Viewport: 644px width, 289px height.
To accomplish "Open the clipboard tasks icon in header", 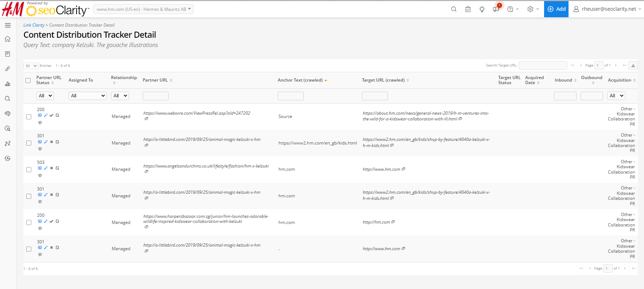I will tap(468, 9).
